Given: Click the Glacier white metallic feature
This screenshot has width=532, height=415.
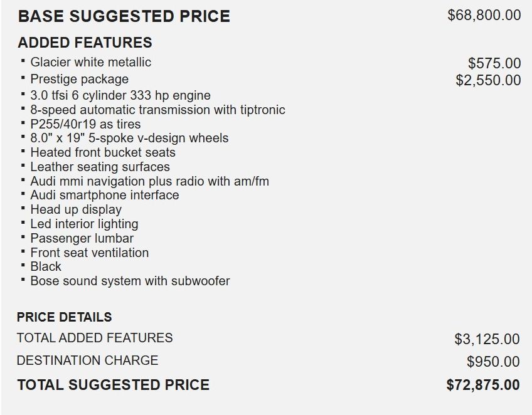Looking at the screenshot, I should coord(90,62).
